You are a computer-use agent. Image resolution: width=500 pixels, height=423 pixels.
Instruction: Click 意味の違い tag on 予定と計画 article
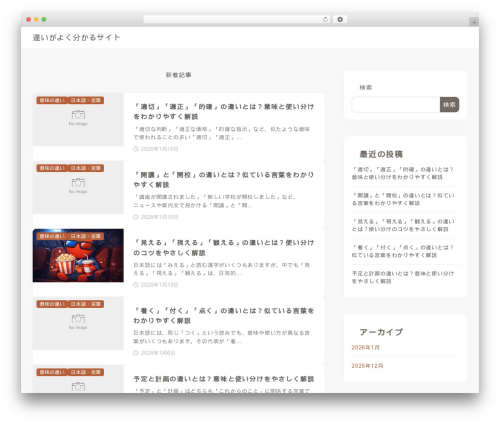pyautogui.click(x=52, y=372)
